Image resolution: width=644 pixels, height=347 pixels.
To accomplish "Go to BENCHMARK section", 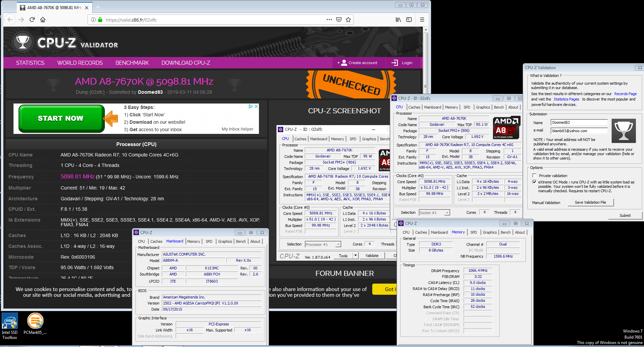I will (x=132, y=63).
